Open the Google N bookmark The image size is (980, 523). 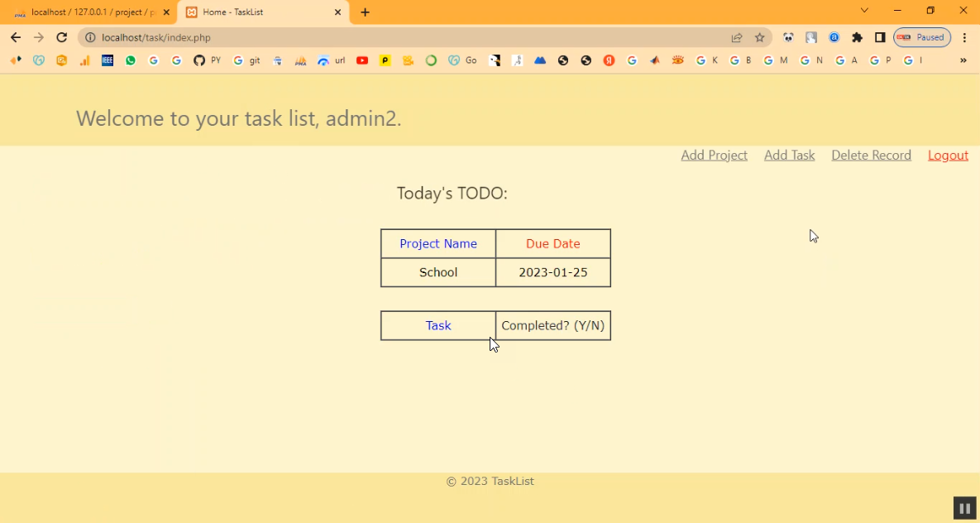pyautogui.click(x=811, y=60)
